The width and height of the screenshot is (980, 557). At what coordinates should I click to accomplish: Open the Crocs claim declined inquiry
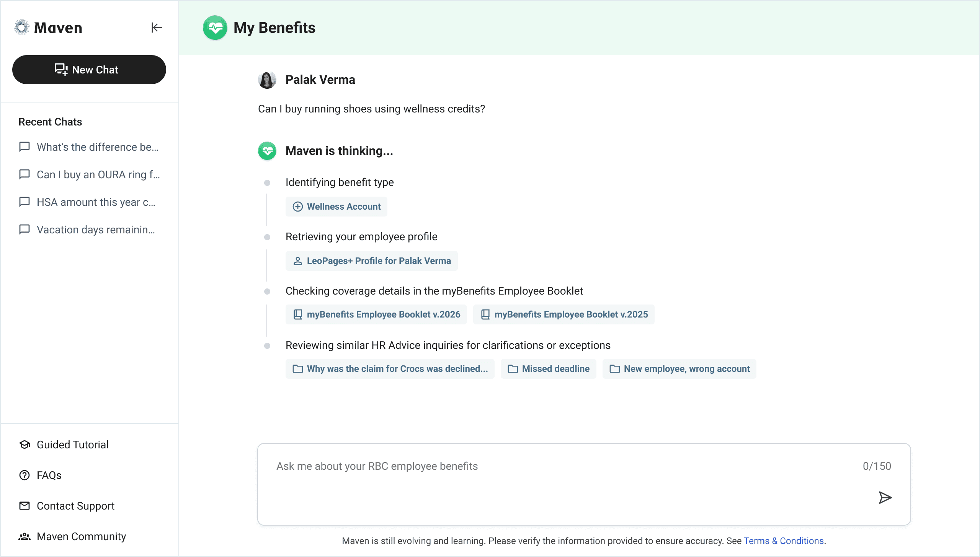click(390, 369)
